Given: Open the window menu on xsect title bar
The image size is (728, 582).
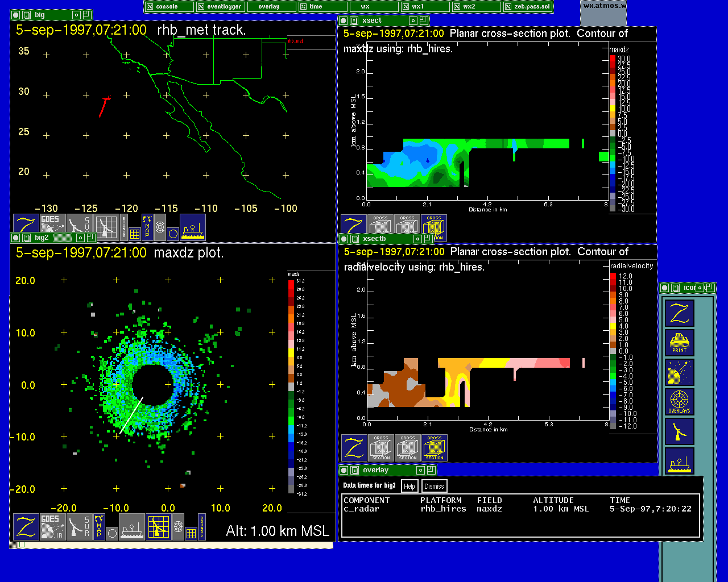Looking at the screenshot, I should click(x=354, y=20).
